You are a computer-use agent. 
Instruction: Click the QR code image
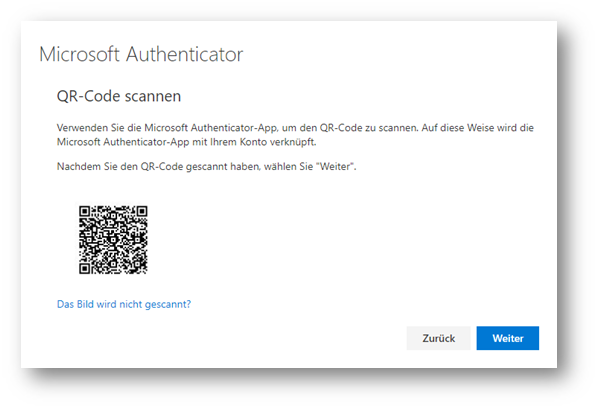tap(113, 240)
